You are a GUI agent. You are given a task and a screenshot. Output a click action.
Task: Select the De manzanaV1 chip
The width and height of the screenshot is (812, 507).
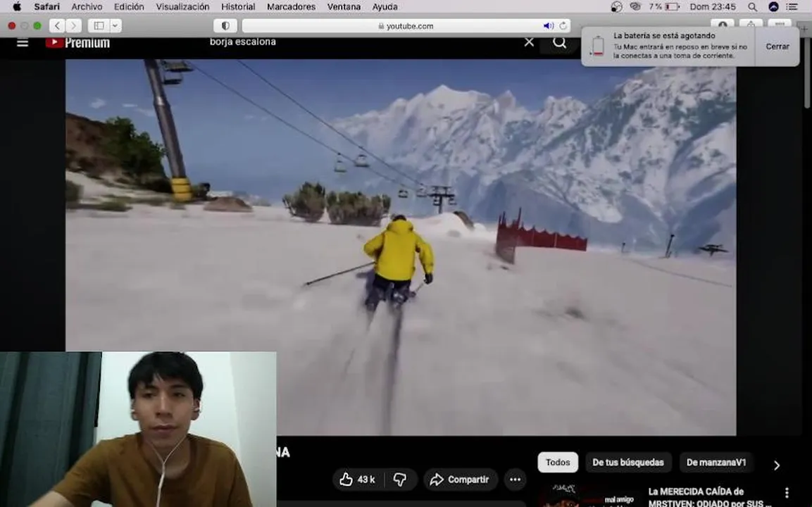coord(716,463)
